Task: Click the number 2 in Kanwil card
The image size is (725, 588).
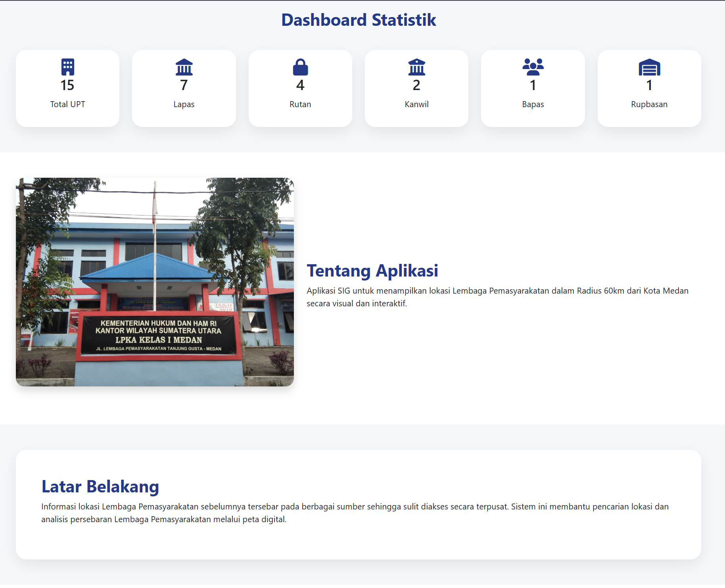Action: 416,85
